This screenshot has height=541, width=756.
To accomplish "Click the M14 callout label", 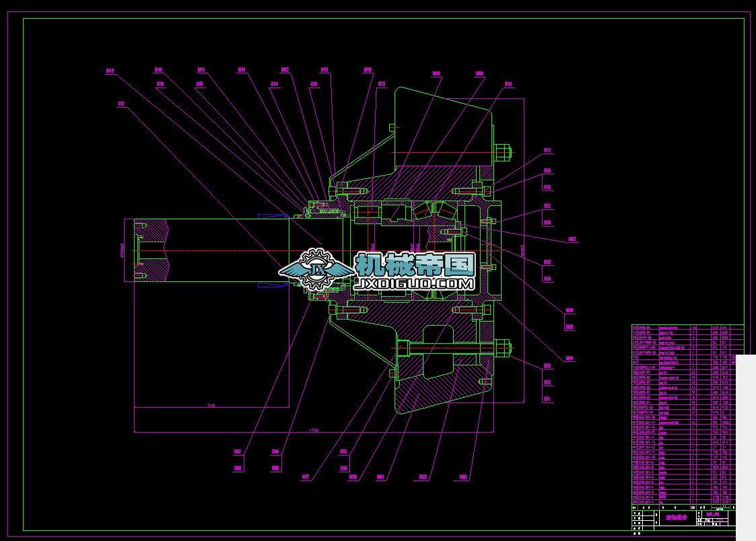I will (x=201, y=70).
